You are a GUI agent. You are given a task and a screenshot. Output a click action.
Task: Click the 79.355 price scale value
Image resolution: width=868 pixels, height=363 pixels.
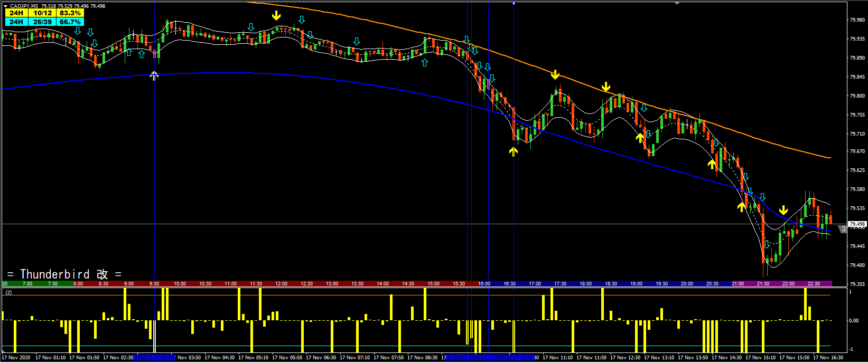click(x=857, y=284)
